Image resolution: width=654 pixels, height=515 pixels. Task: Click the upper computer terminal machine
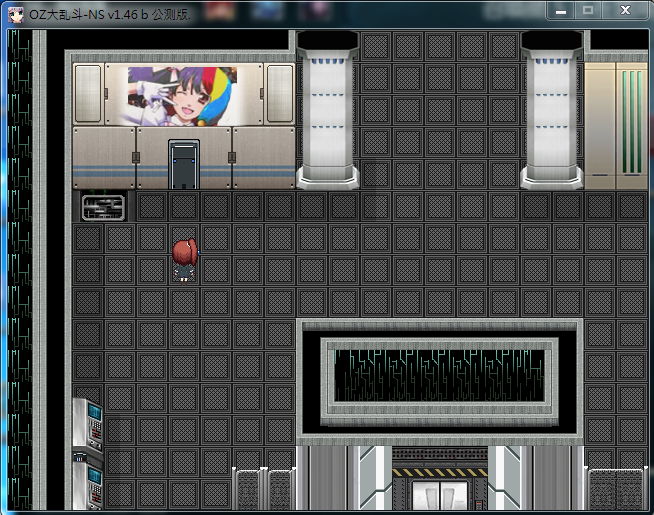tap(88, 424)
